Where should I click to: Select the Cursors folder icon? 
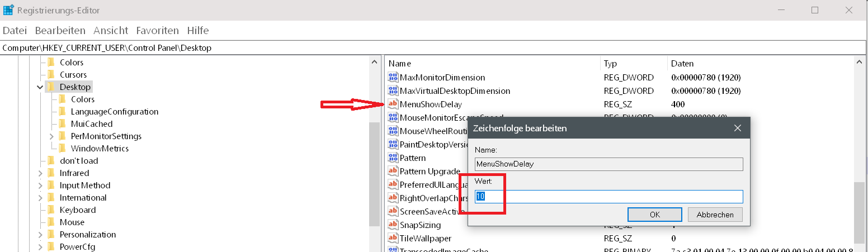51,75
